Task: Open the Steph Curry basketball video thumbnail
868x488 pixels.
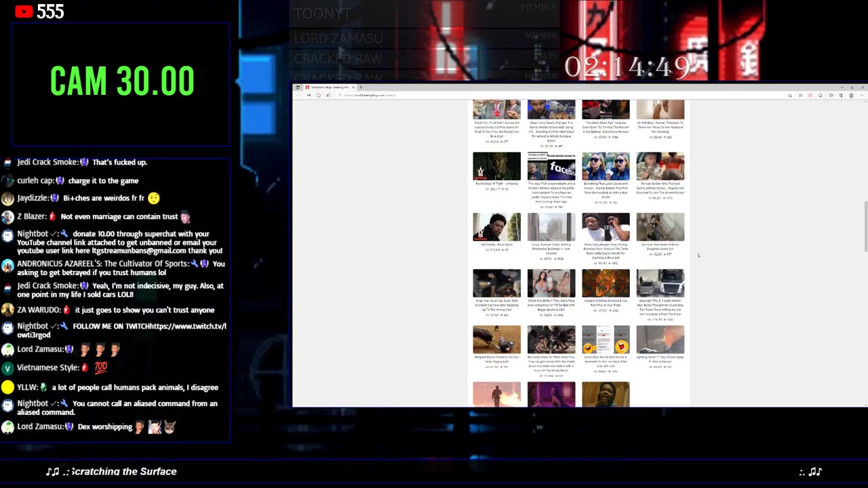Action: [x=551, y=109]
